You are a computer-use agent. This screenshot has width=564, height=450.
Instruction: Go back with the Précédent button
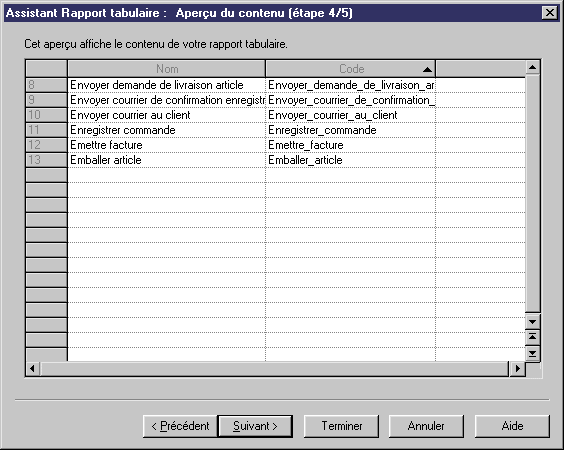pyautogui.click(x=180, y=426)
